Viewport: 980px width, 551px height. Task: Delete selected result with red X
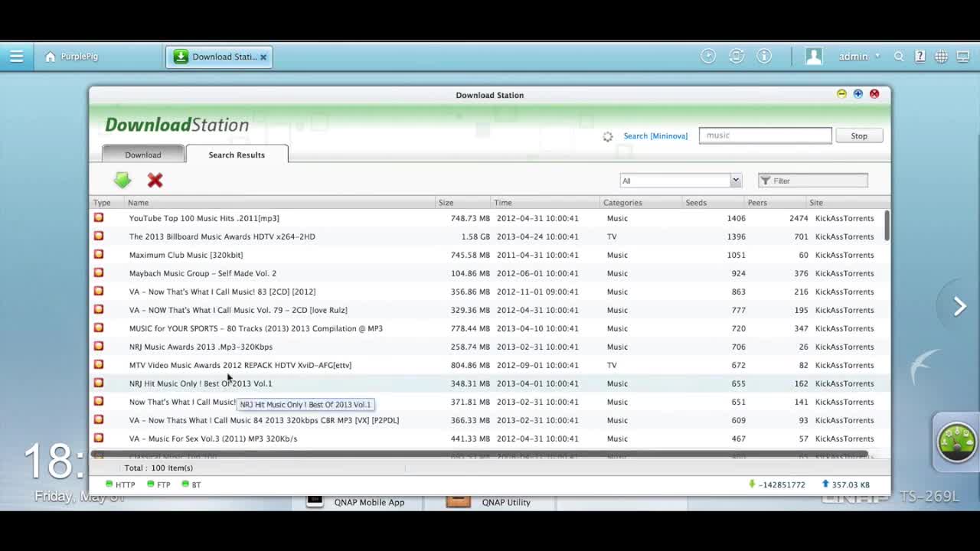point(155,180)
